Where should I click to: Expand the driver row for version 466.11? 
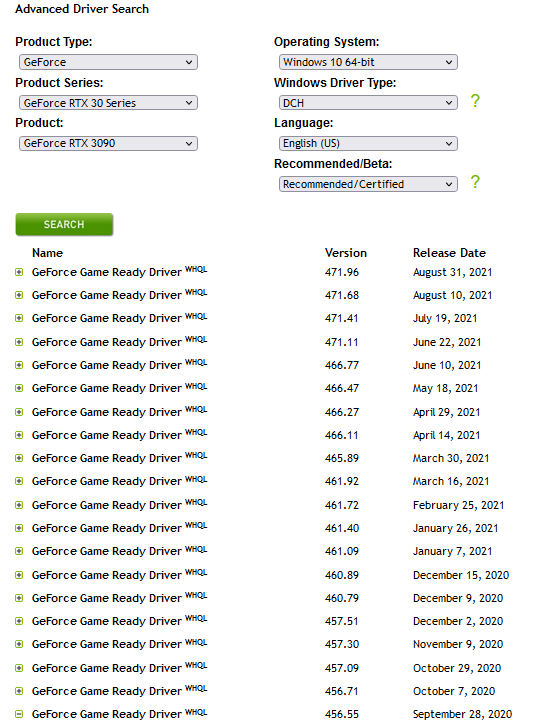tap(19, 435)
